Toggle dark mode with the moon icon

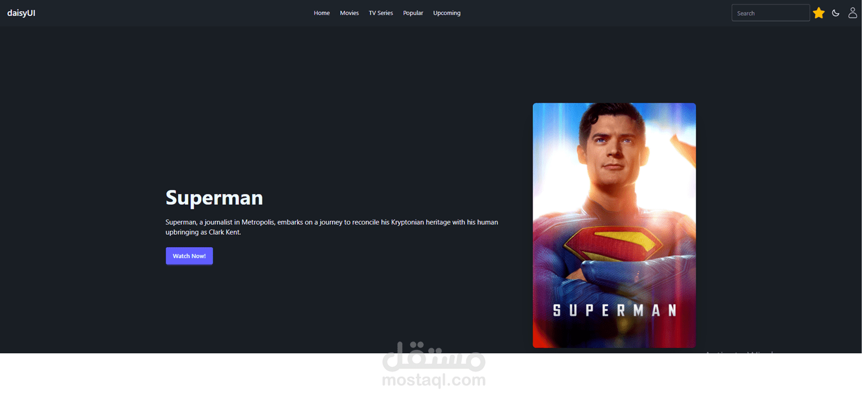point(835,13)
